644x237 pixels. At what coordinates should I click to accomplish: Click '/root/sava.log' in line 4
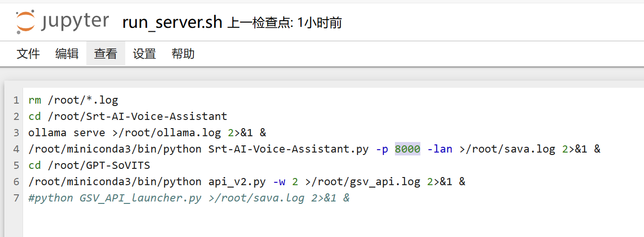[511, 149]
